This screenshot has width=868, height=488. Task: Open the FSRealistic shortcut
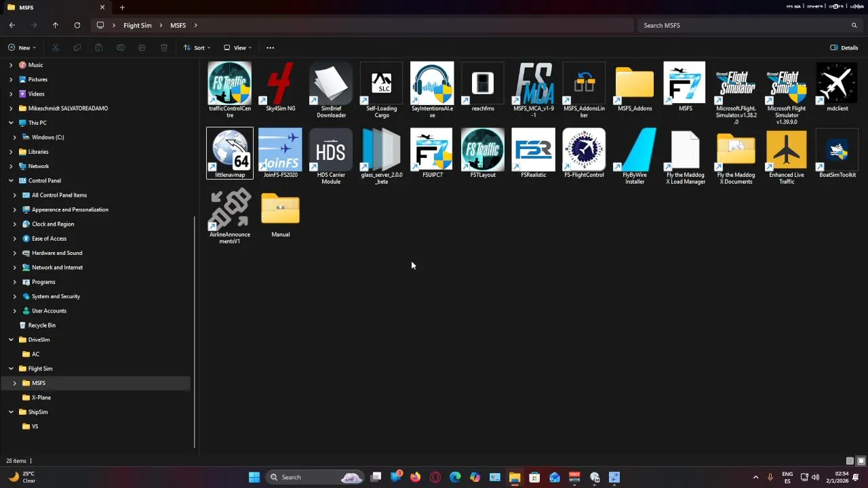click(x=534, y=153)
